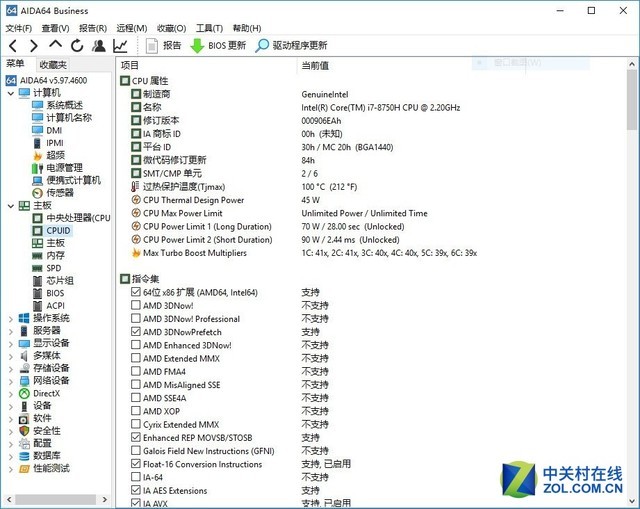Open the 帮助(H) menu
Image resolution: width=640 pixels, height=509 pixels.
pyautogui.click(x=247, y=28)
